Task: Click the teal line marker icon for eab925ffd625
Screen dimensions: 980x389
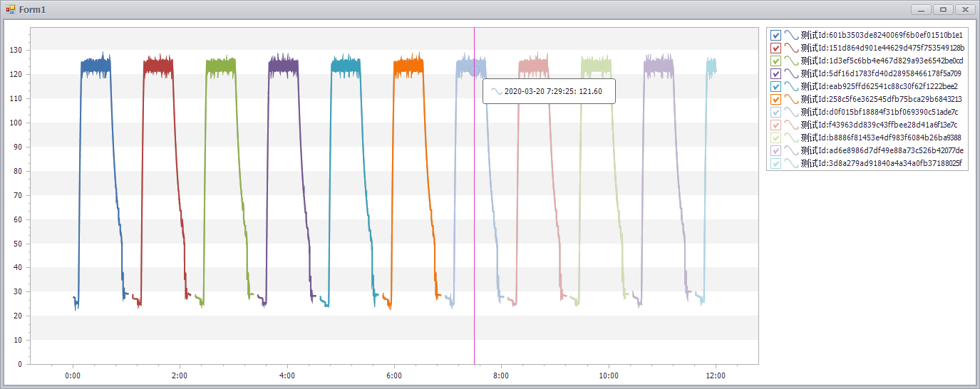Action: 791,86
